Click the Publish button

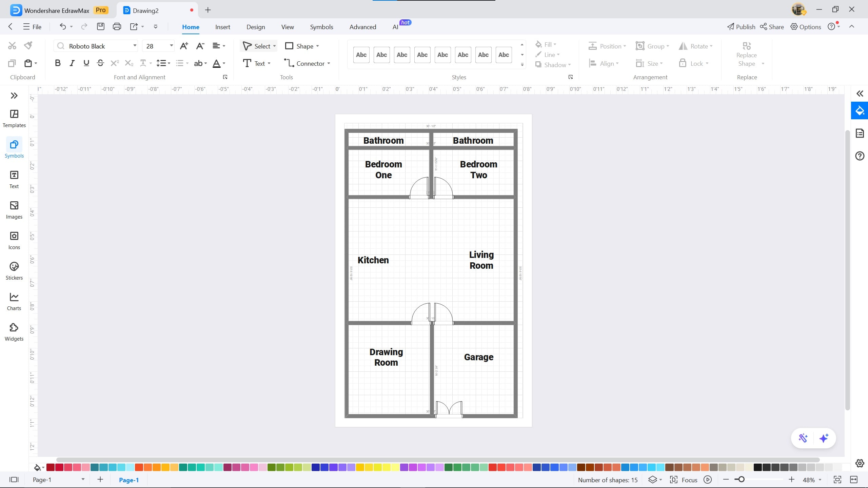[741, 27]
